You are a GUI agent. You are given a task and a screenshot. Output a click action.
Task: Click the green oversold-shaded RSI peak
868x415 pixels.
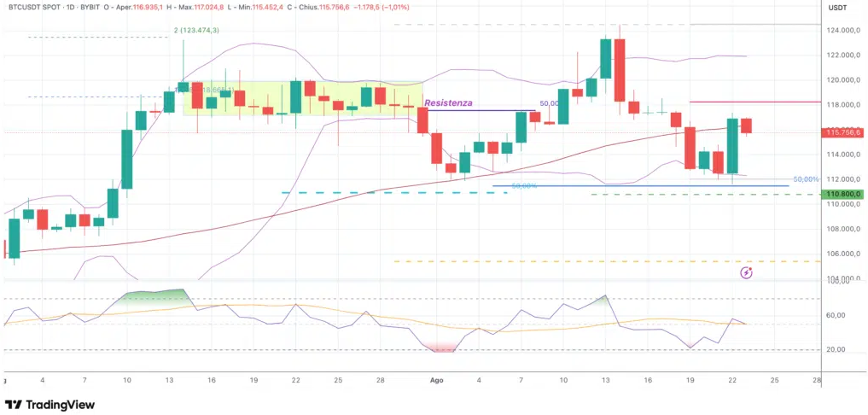[x=155, y=295]
